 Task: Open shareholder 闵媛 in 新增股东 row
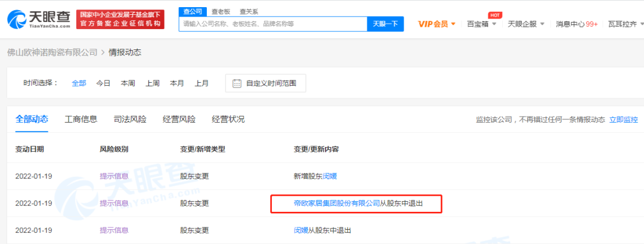[x=330, y=176]
